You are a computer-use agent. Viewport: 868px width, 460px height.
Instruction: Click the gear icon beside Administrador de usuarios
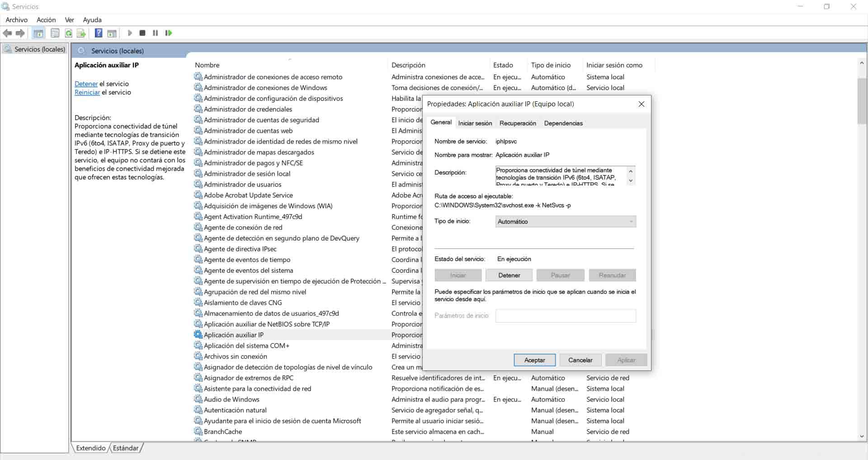click(198, 185)
